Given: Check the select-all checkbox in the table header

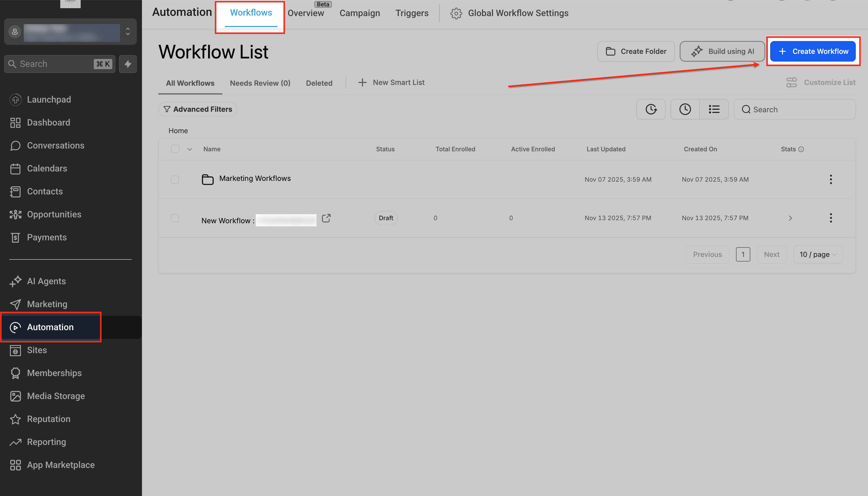Looking at the screenshot, I should coord(175,149).
